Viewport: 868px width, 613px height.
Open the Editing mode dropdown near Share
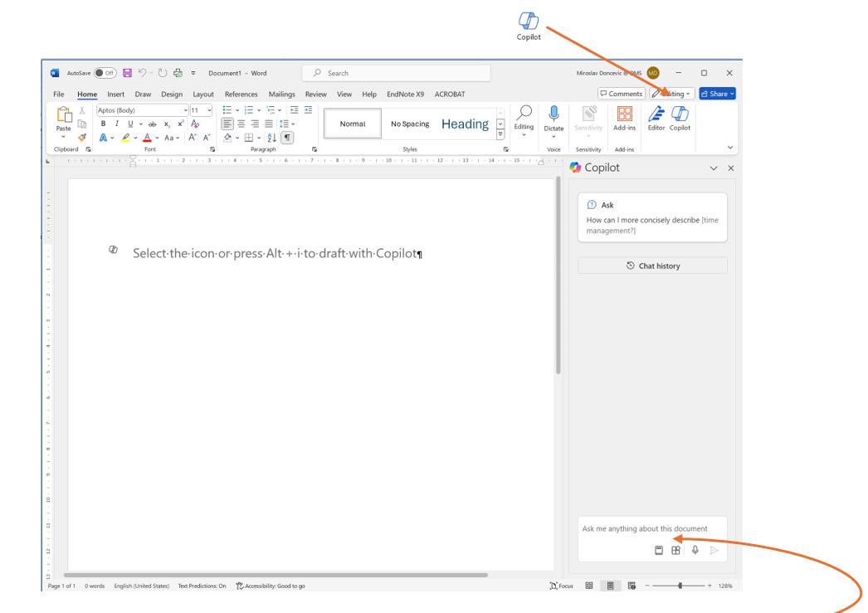pyautogui.click(x=671, y=94)
